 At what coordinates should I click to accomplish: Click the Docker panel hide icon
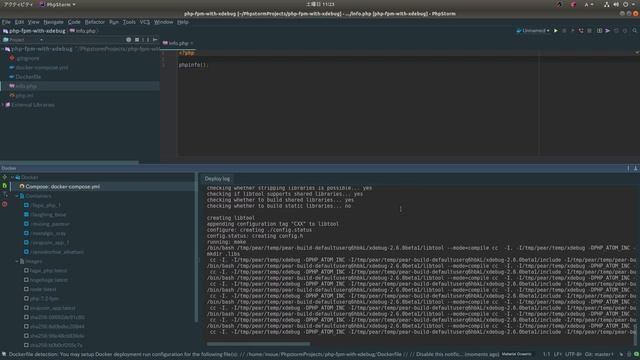pos(636,168)
